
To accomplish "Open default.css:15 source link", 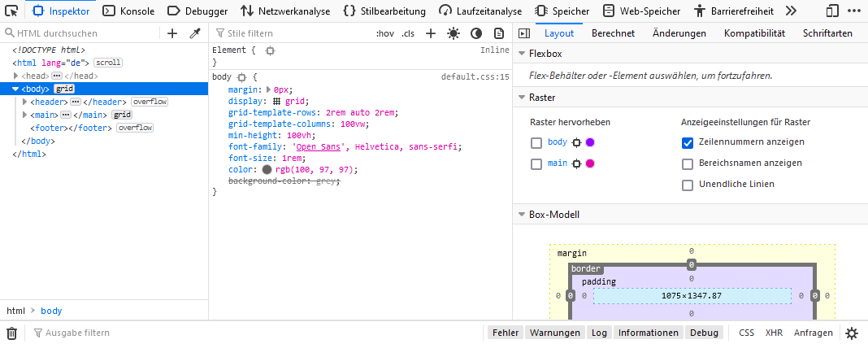I will [x=475, y=77].
